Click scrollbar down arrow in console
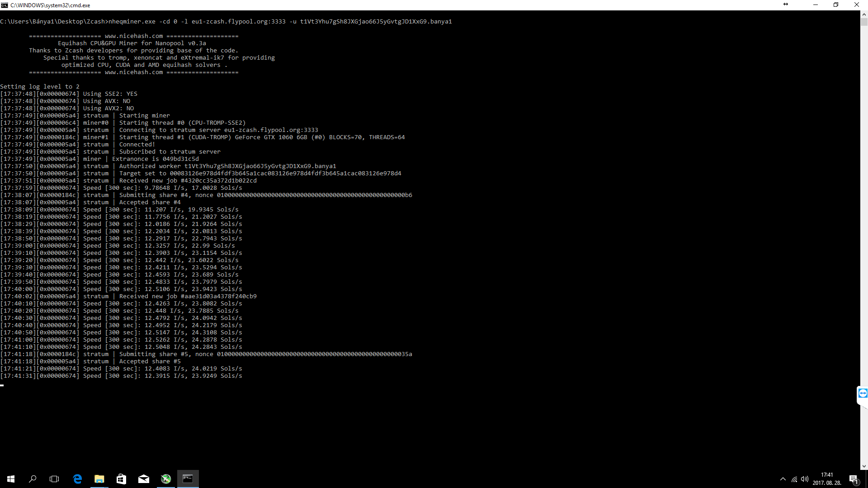Image resolution: width=868 pixels, height=488 pixels. 864,466
